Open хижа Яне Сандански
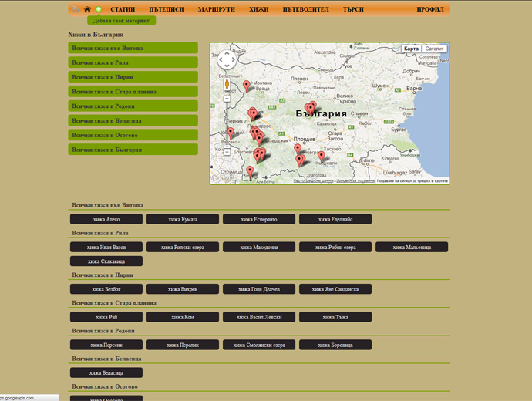This screenshot has height=401, width=532. pyautogui.click(x=335, y=289)
